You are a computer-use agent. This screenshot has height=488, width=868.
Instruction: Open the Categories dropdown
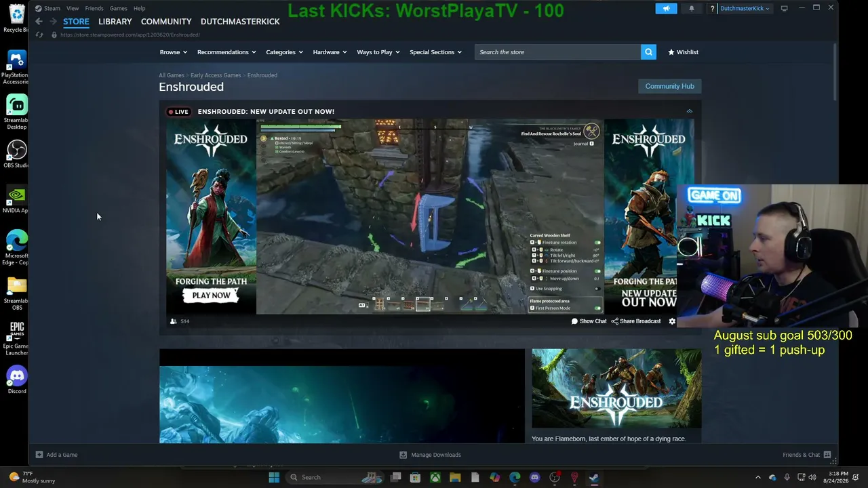(284, 52)
